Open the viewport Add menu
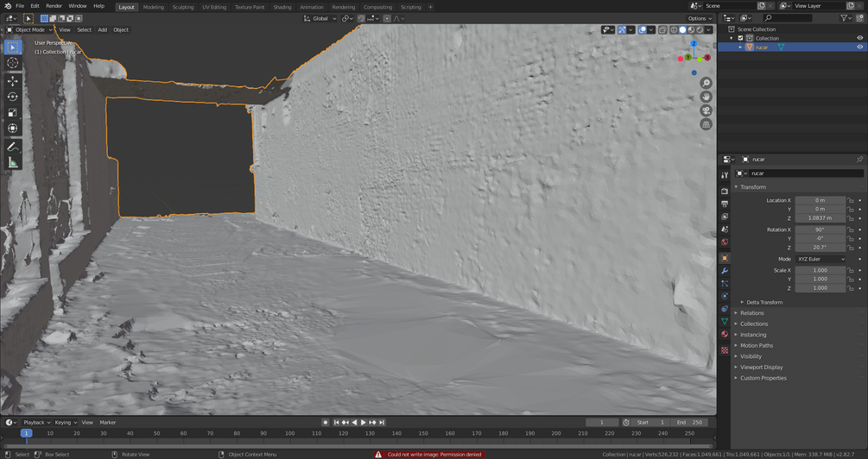The width and height of the screenshot is (868, 459). point(103,30)
